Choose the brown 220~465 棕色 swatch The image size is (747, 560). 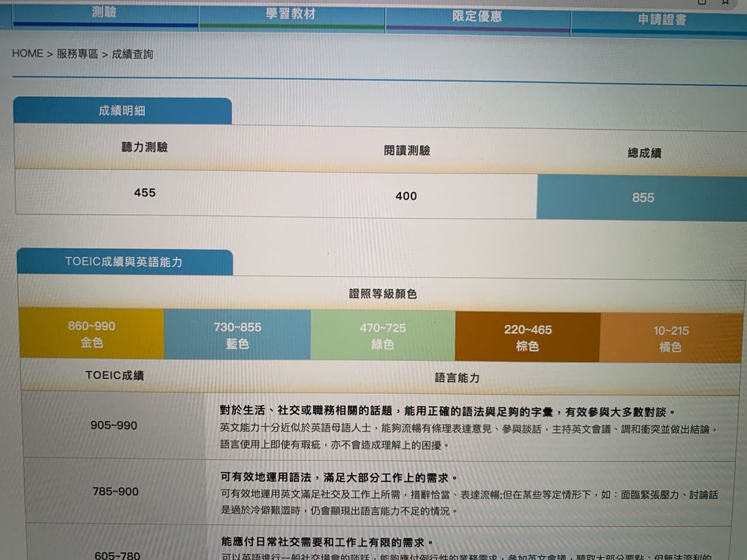tap(528, 337)
